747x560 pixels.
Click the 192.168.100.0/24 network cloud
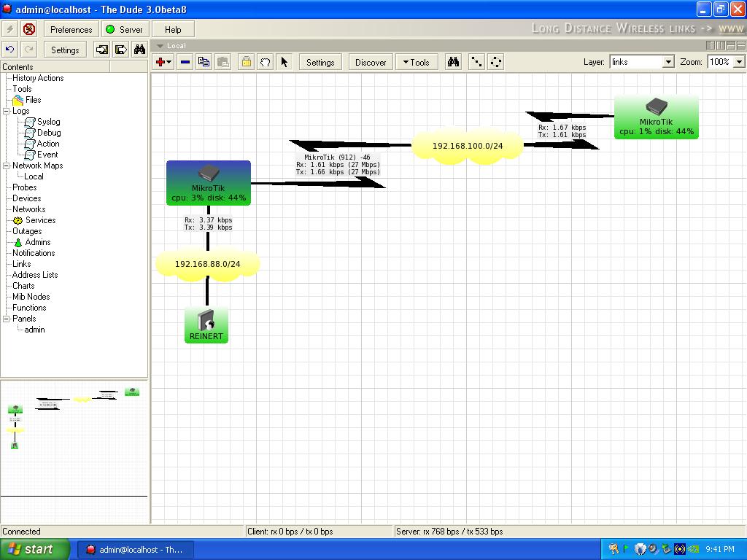click(468, 146)
